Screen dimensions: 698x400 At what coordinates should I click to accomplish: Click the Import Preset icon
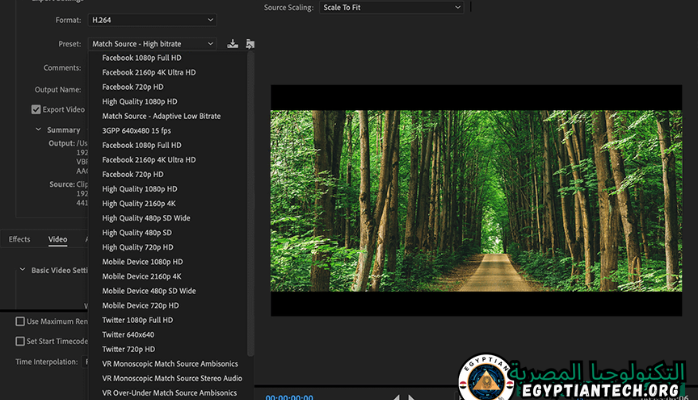click(x=249, y=44)
